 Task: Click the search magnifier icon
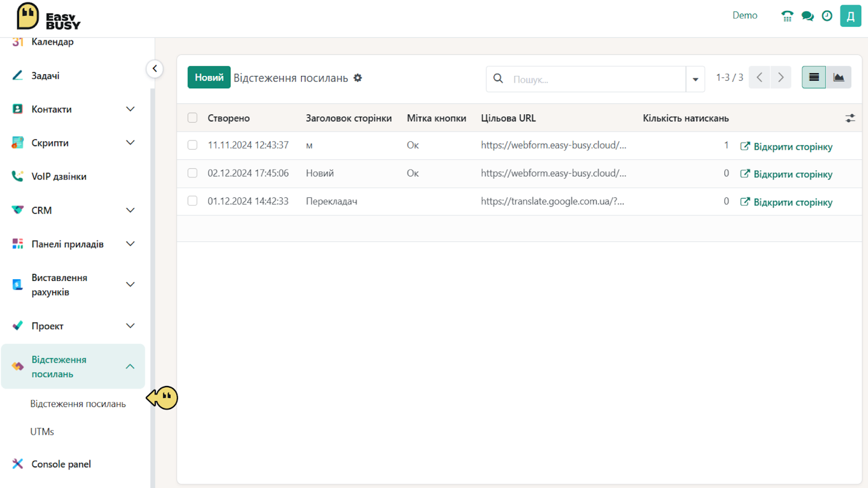(x=498, y=79)
